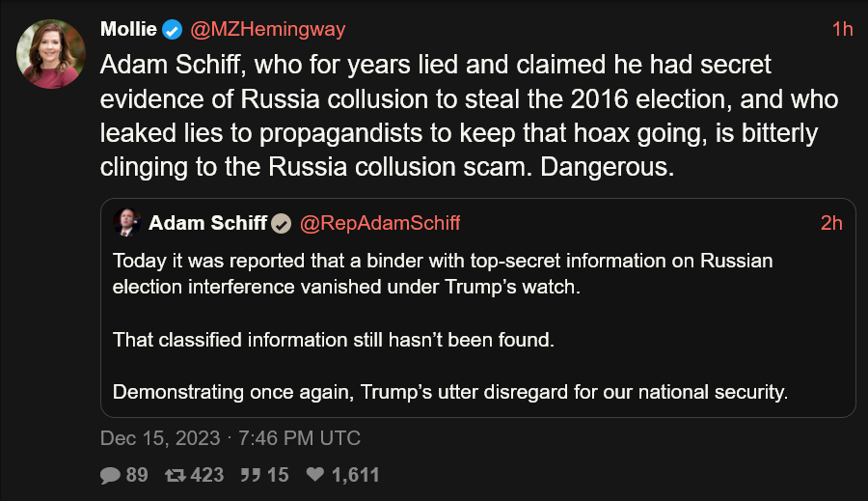Viewport: 868px width, 501px height.
Task: View the 89 replies count
Action: [x=137, y=475]
